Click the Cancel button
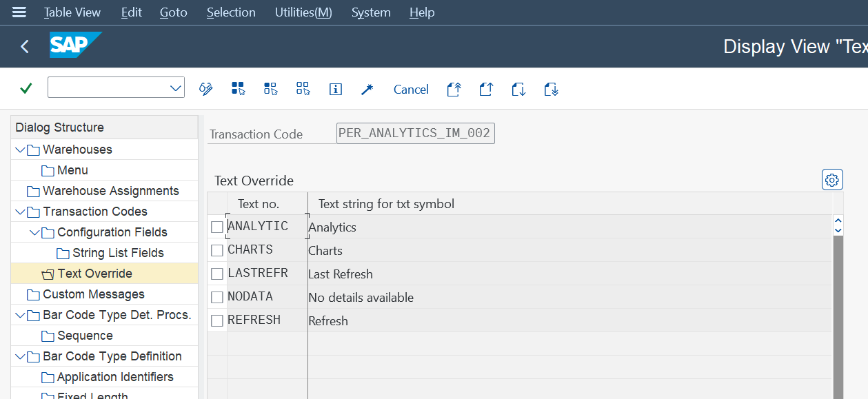The height and width of the screenshot is (399, 868). pyautogui.click(x=411, y=90)
